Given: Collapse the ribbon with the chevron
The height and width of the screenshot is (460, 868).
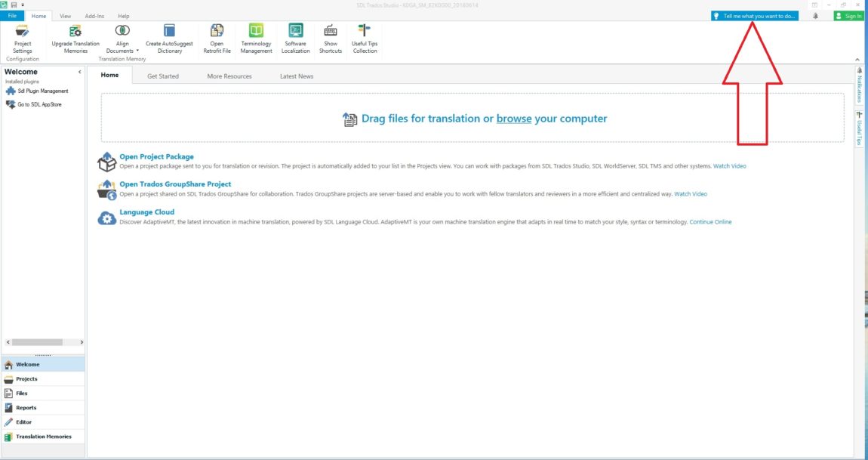Looking at the screenshot, I should tap(857, 60).
